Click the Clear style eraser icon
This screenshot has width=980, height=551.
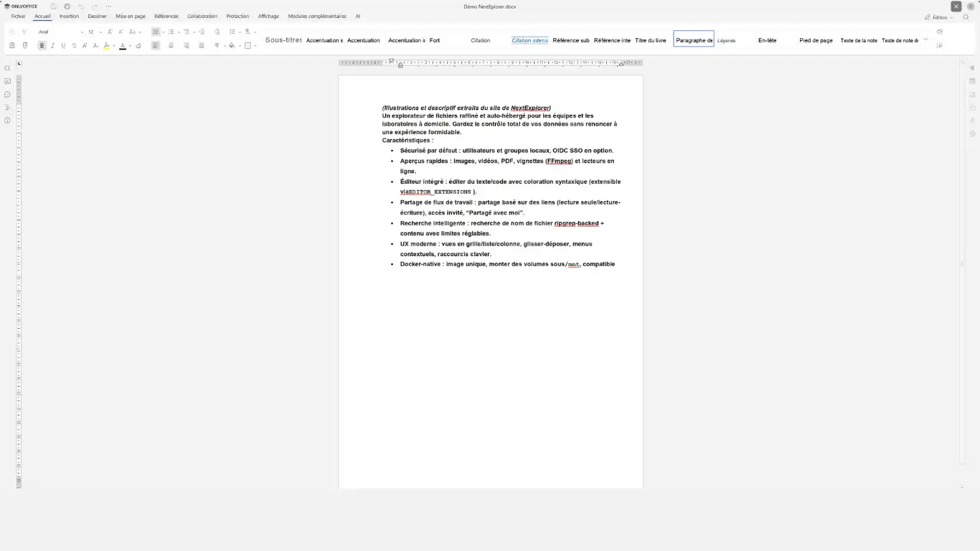(x=138, y=45)
